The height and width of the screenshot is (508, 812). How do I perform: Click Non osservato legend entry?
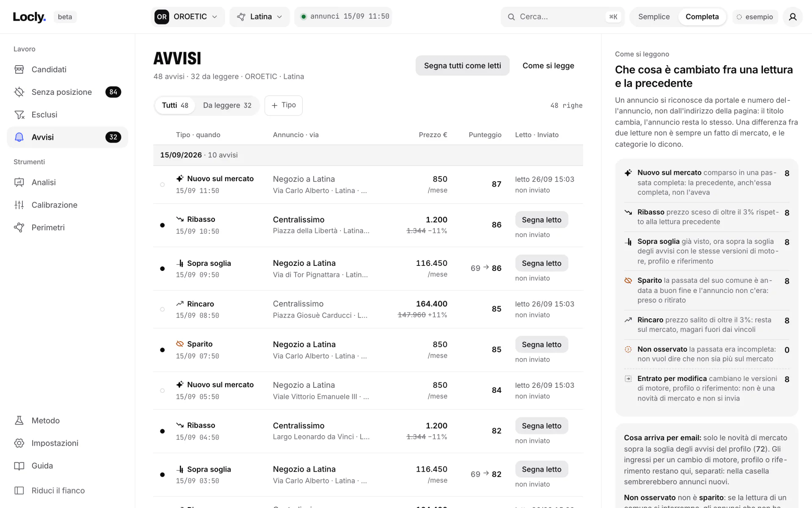tap(707, 354)
